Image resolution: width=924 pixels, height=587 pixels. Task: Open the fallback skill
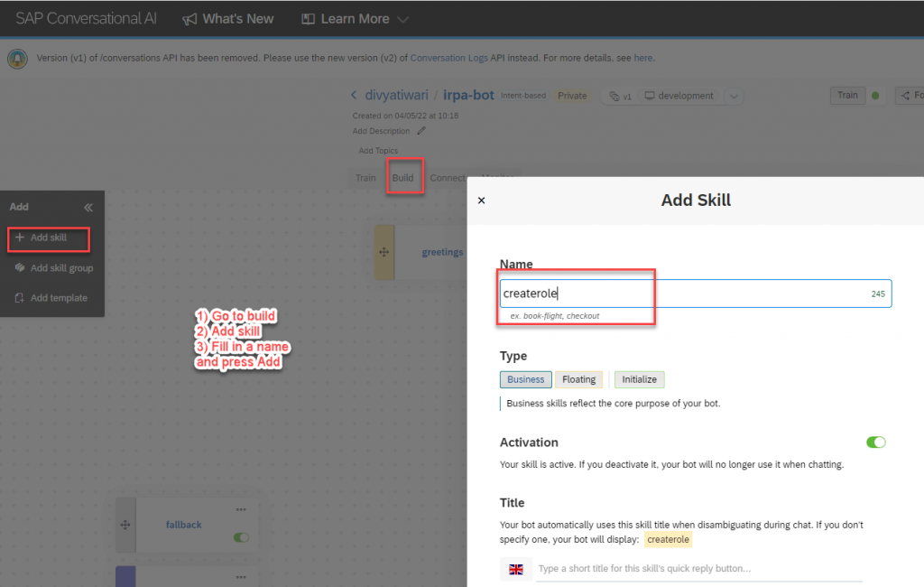183,525
